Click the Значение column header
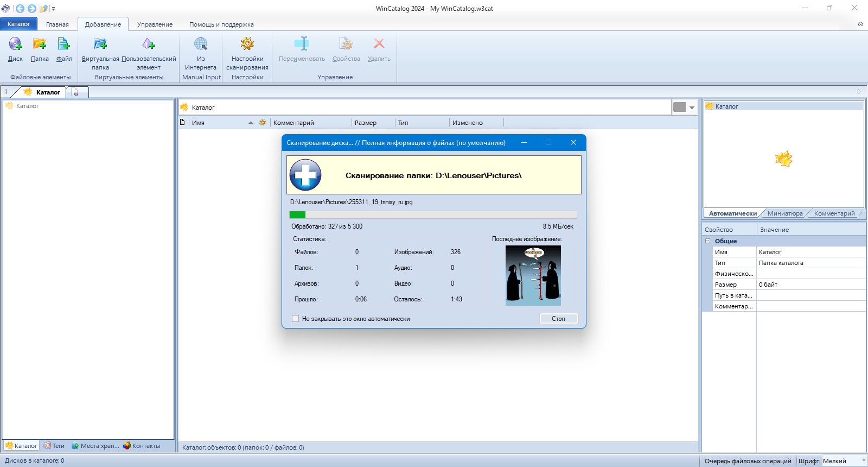The width and height of the screenshot is (868, 467). point(811,230)
